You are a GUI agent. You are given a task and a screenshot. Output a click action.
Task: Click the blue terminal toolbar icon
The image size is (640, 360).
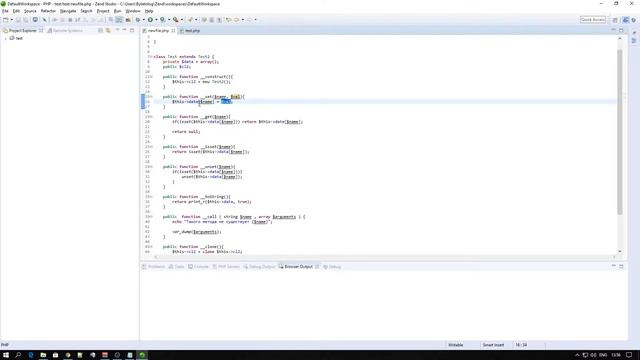tap(35, 20)
